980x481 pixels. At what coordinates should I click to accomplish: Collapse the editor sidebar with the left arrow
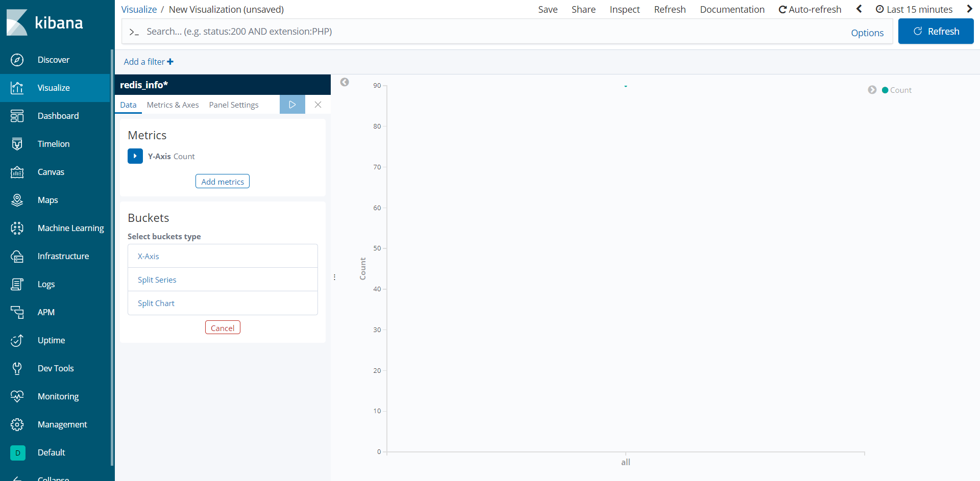(x=345, y=82)
